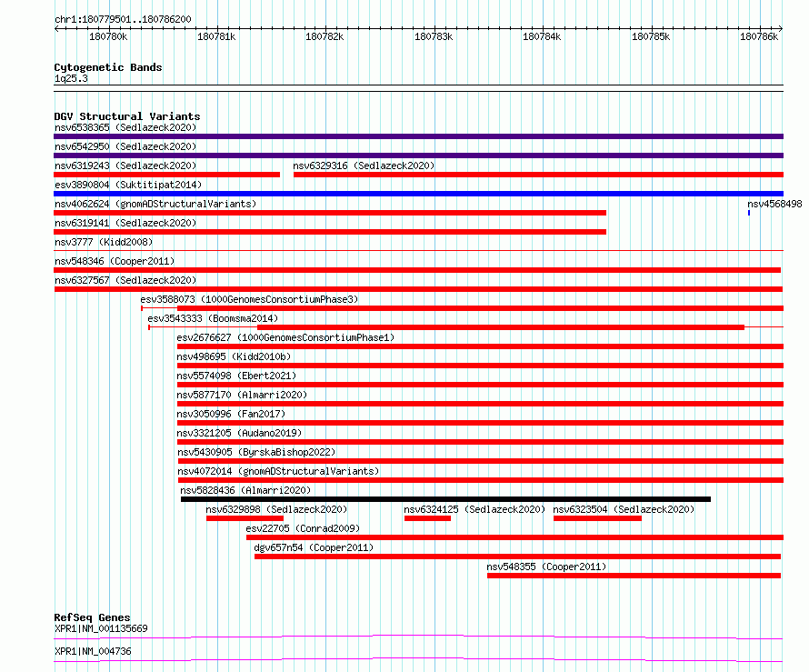
Task: Click the red nsv6323504 variant bar
Action: (x=597, y=518)
